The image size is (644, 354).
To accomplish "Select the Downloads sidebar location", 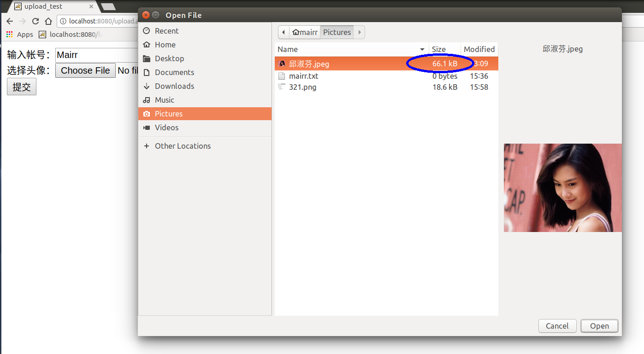I will [x=205, y=86].
